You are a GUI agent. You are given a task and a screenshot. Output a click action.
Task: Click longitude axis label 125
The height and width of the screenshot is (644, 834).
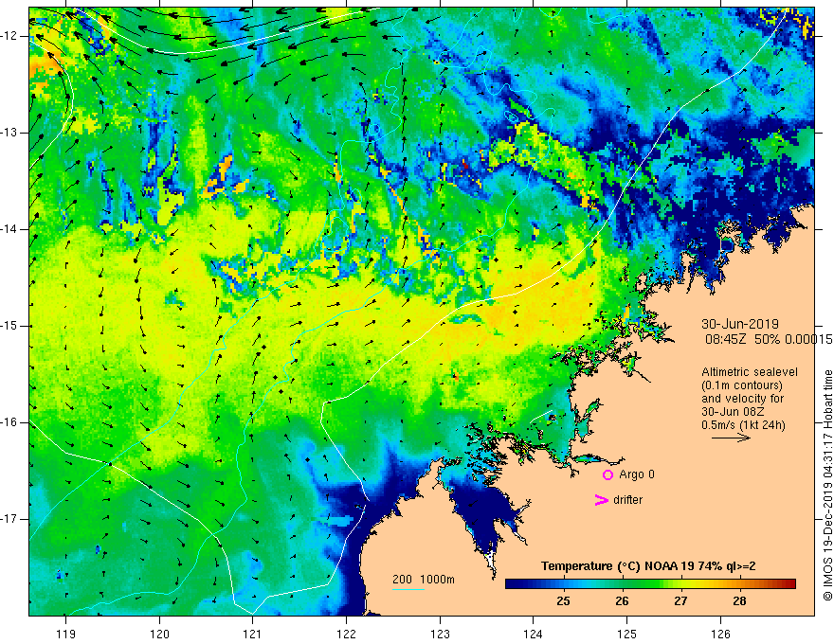tap(627, 634)
